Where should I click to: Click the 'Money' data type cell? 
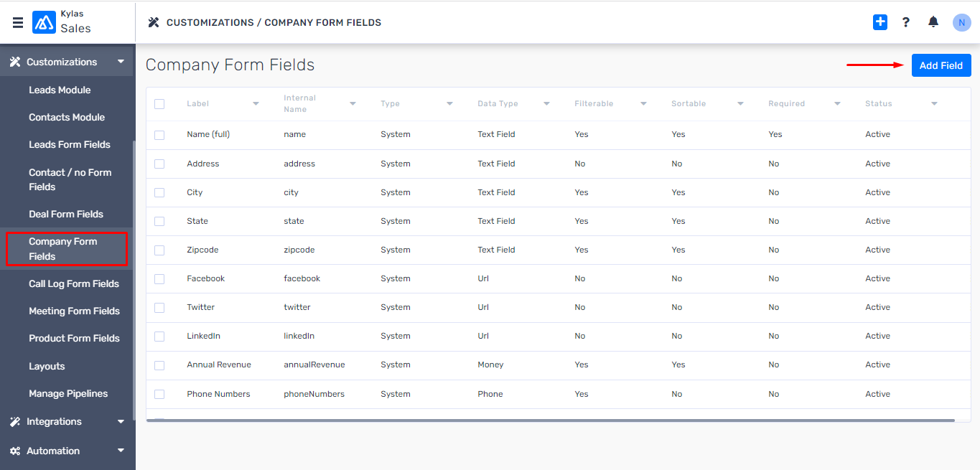pyautogui.click(x=490, y=365)
